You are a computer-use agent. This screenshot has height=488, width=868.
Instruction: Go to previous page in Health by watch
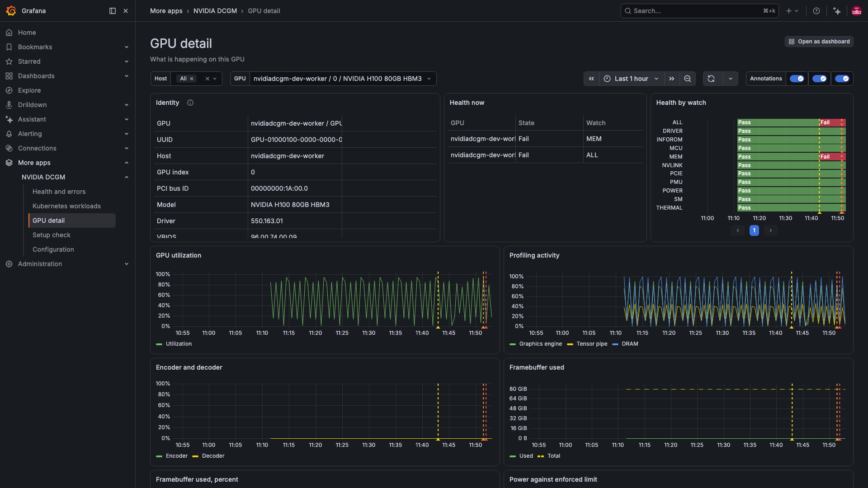pyautogui.click(x=738, y=230)
